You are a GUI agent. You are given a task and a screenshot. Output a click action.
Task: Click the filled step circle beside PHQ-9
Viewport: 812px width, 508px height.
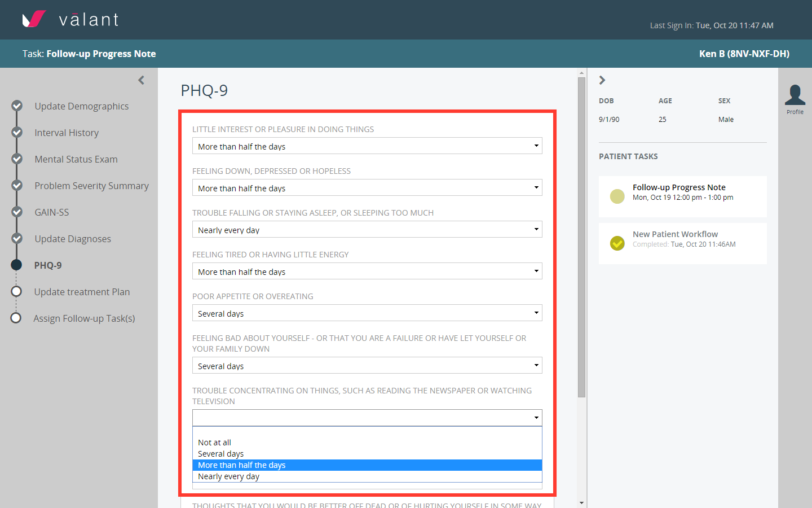pyautogui.click(x=16, y=265)
